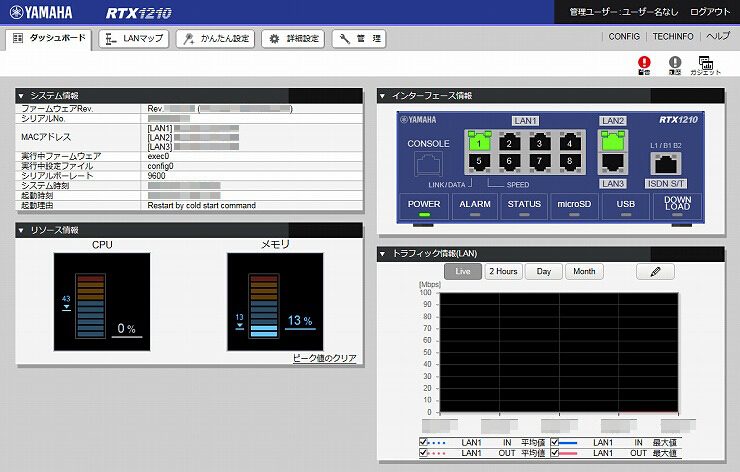The width and height of the screenshot is (740, 472).
Task: Click the traffic graph area
Action: (x=559, y=353)
